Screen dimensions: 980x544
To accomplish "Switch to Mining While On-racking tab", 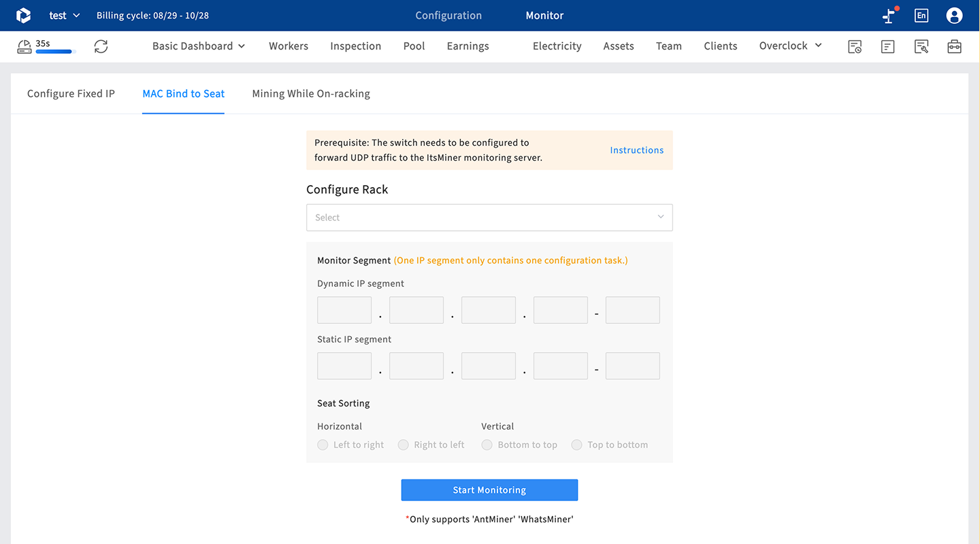I will [x=311, y=94].
